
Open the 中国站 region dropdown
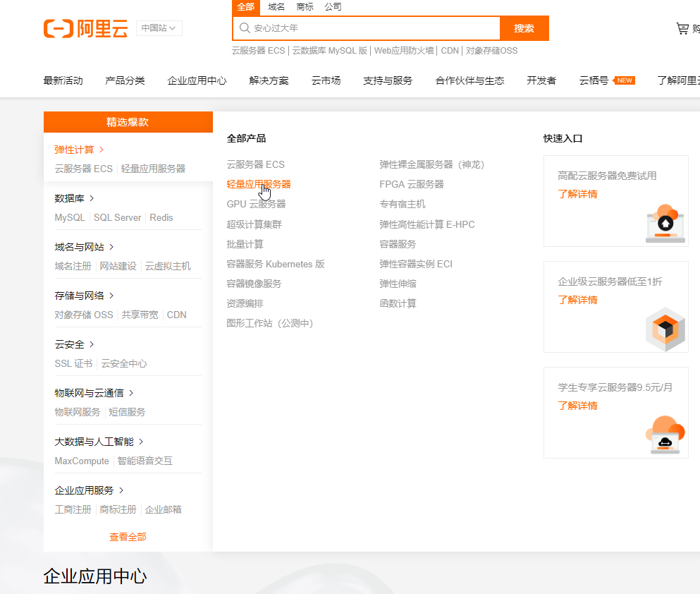tap(159, 28)
